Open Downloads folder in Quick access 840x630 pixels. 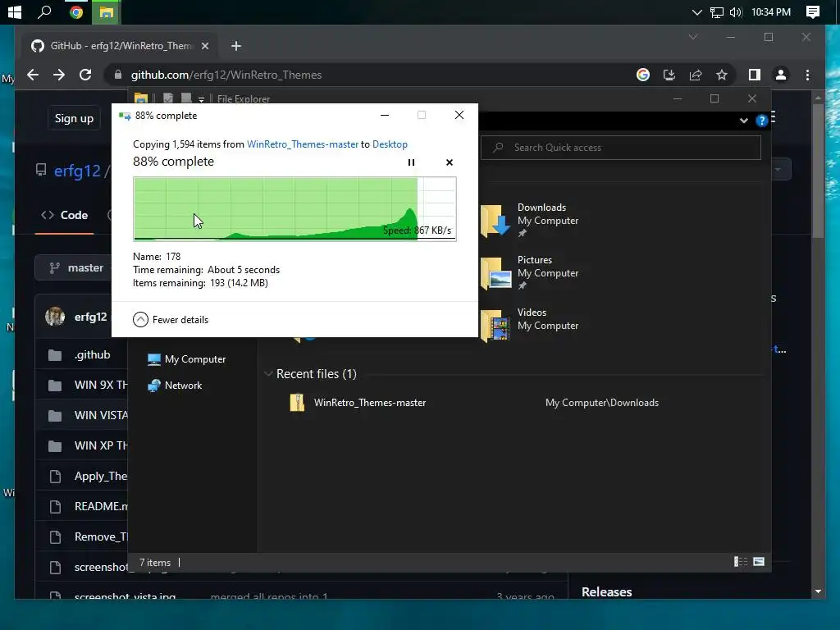tap(529, 220)
